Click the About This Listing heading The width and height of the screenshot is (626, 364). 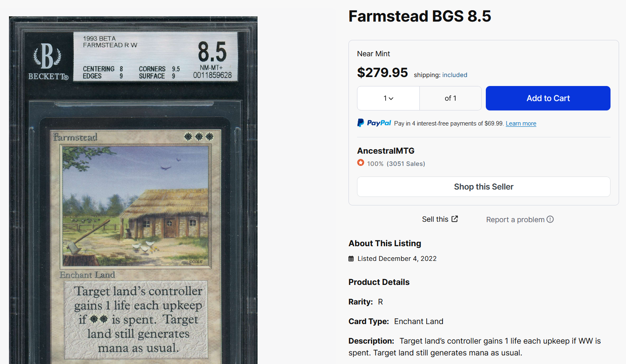[x=385, y=243]
